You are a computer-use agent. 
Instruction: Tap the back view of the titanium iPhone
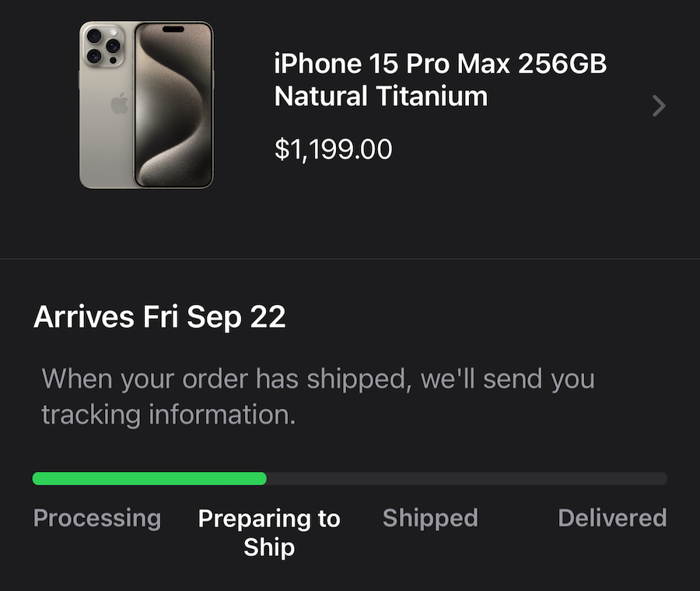click(107, 105)
